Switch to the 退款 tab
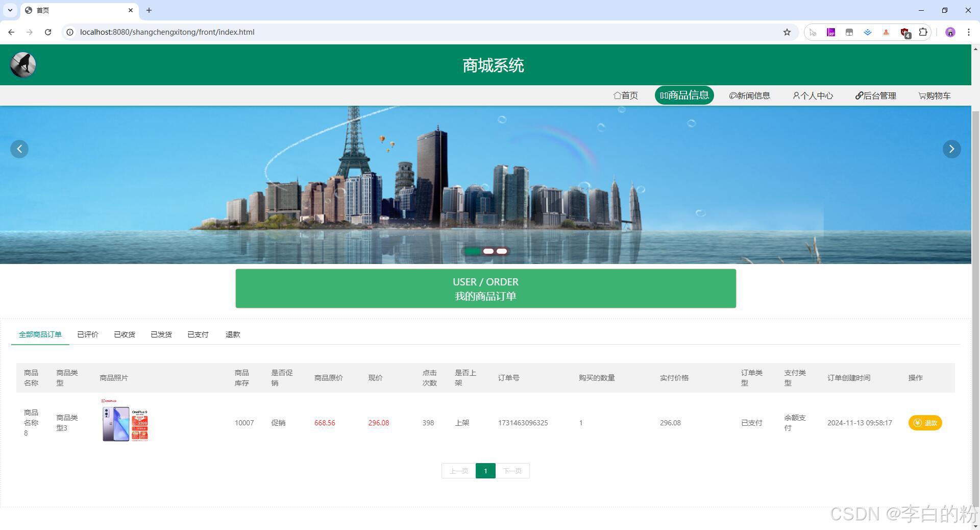 pyautogui.click(x=233, y=334)
